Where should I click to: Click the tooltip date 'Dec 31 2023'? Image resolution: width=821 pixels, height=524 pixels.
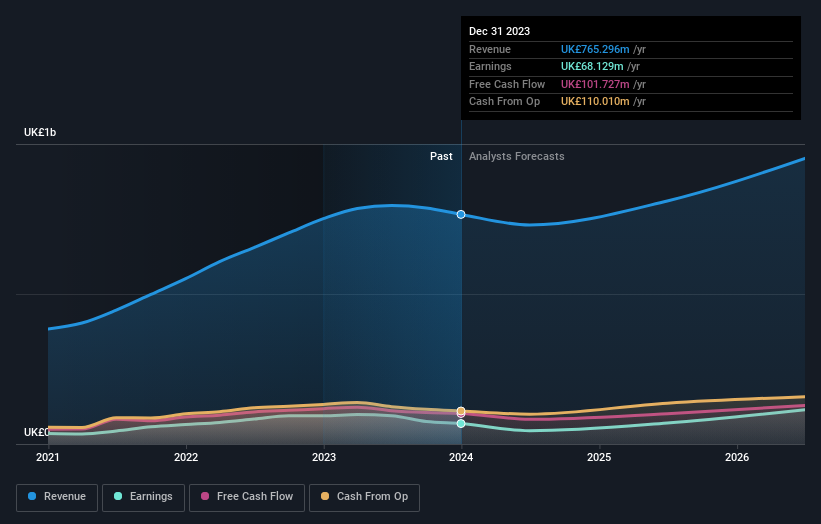pos(499,31)
